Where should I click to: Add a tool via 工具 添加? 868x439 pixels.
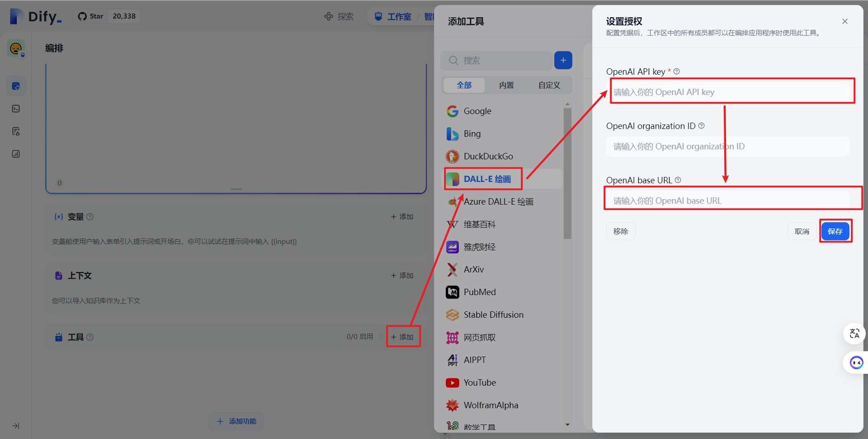402,337
